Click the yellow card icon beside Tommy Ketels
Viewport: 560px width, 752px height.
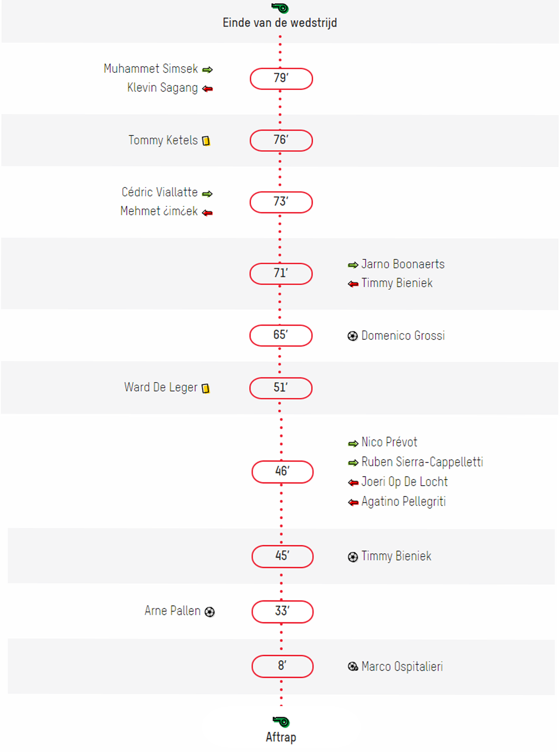click(206, 141)
